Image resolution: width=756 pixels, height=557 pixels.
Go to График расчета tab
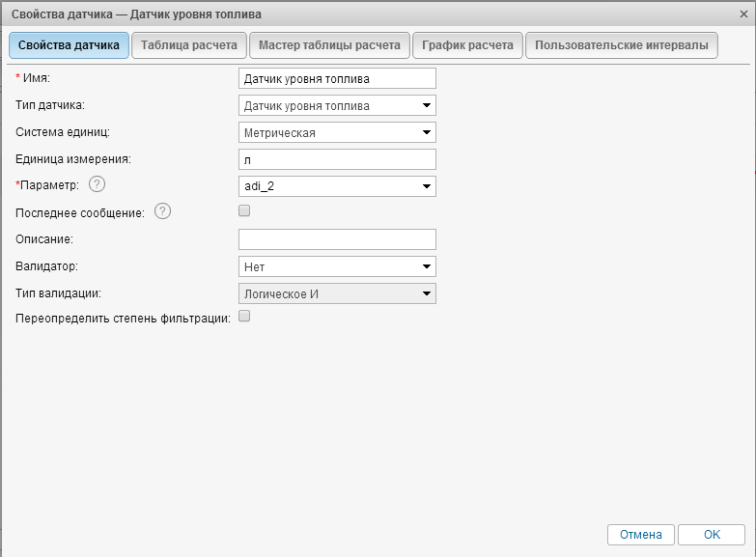(467, 45)
